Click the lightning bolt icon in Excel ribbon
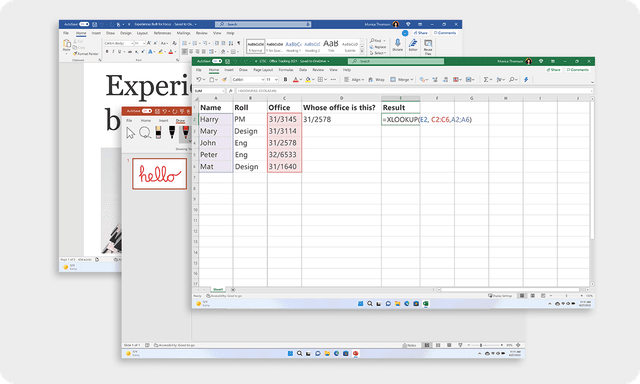Screen dimensions: 640x384 526,80
